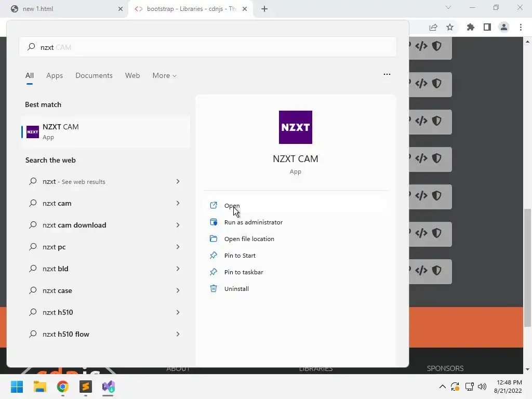Expand the More filter dropdown
Image resolution: width=532 pixels, height=399 pixels.
tap(165, 76)
